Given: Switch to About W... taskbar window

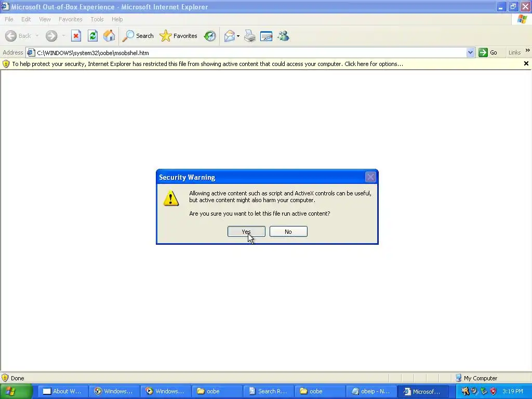Looking at the screenshot, I should (x=62, y=391).
